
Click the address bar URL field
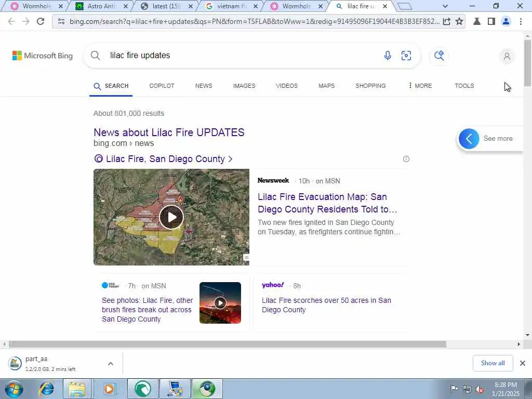click(x=255, y=21)
